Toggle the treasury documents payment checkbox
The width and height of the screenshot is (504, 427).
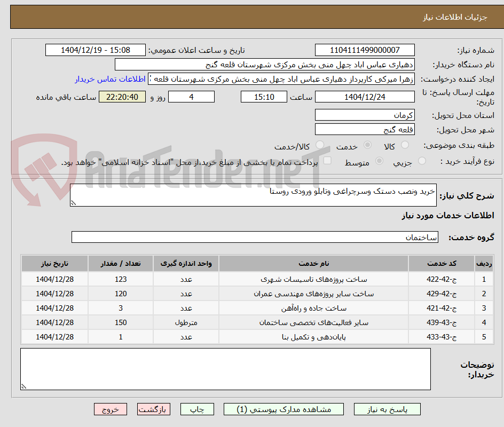point(327,160)
